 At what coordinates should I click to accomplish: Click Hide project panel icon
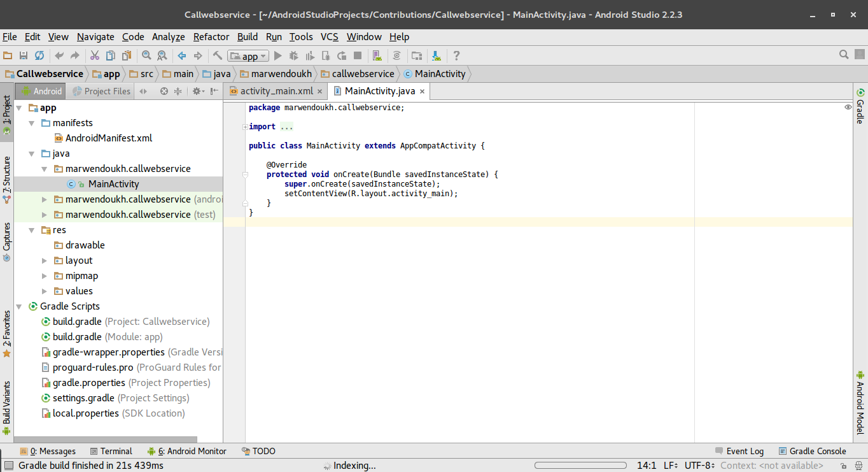tap(214, 91)
